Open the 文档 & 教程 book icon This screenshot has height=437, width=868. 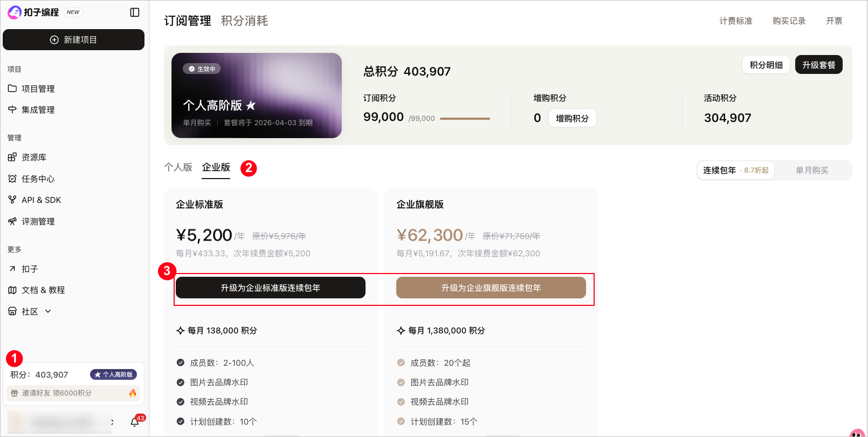(12, 290)
